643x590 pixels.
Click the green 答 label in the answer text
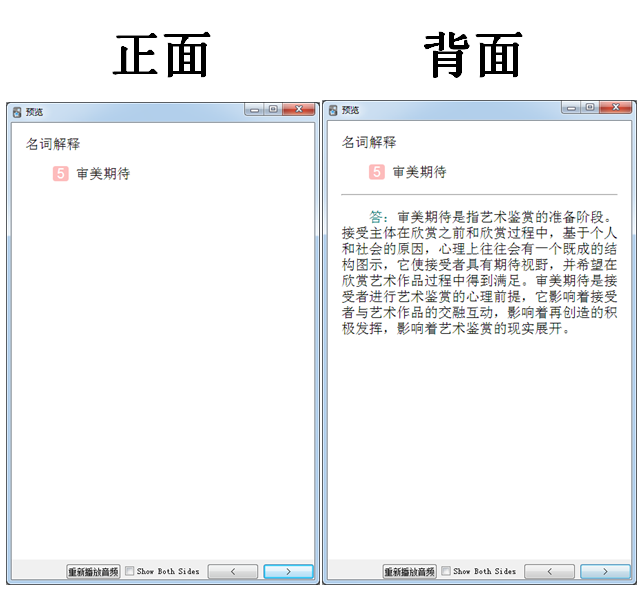pyautogui.click(x=376, y=216)
